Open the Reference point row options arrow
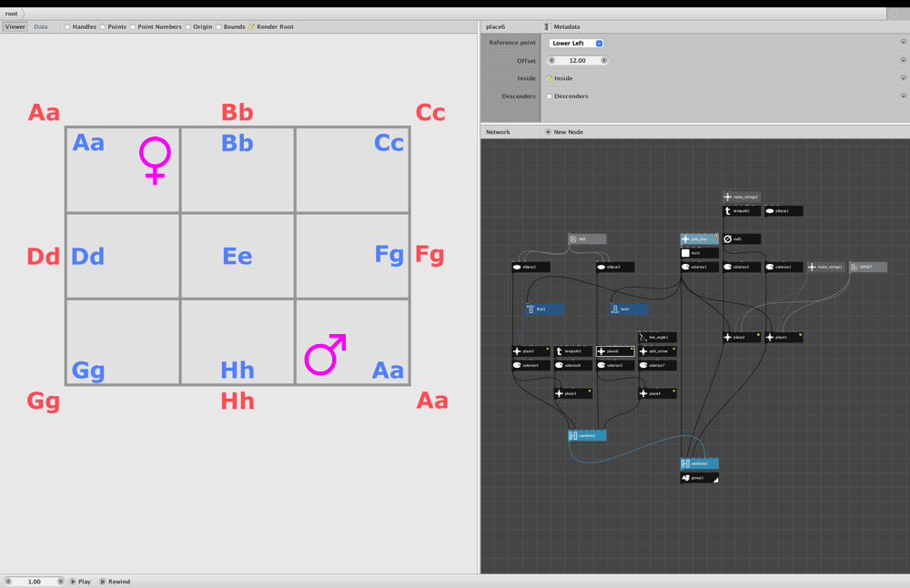This screenshot has height=588, width=910. pos(903,42)
